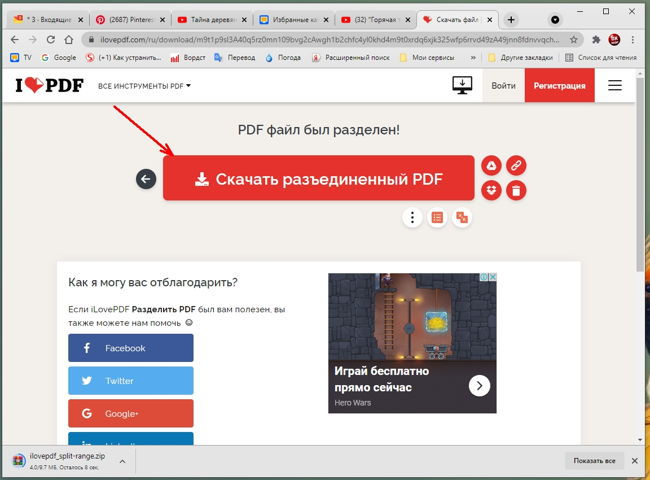The image size is (650, 480).
Task: Click 'Показать все' downloads button
Action: (594, 461)
